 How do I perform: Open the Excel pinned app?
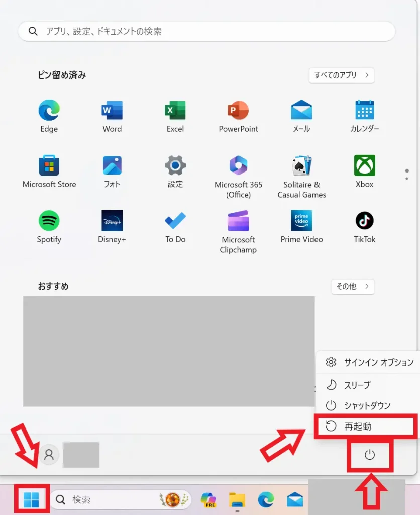click(175, 116)
